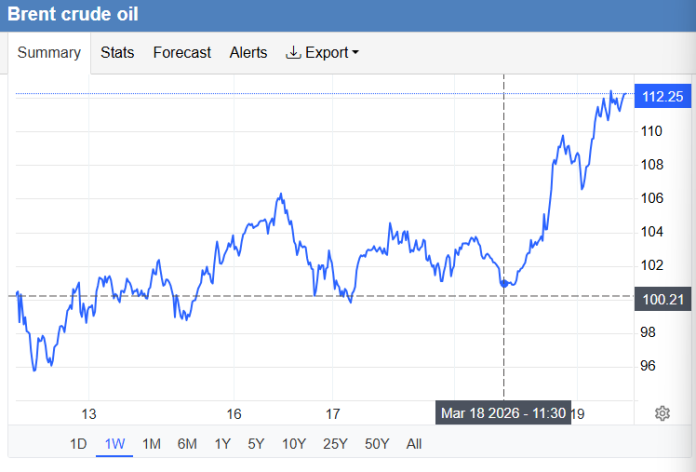Screen dimensions: 696x472
Task: Switch to the Summary tab
Action: pyautogui.click(x=49, y=53)
